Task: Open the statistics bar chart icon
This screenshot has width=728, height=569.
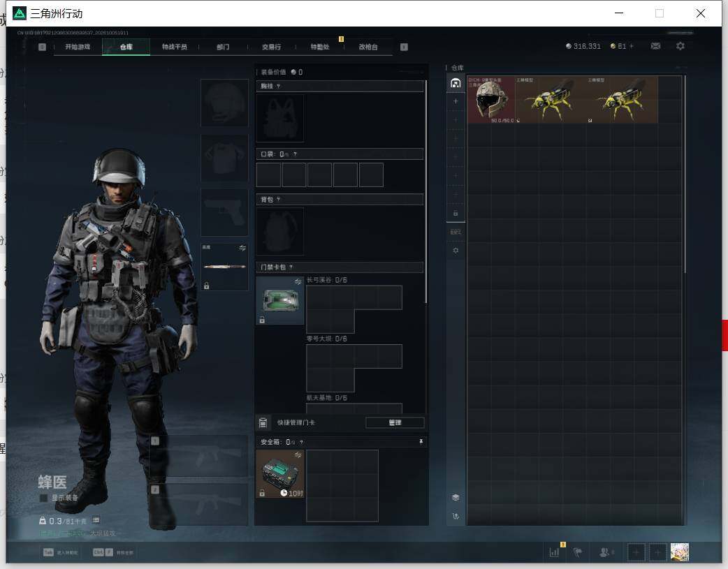Action: click(x=554, y=552)
